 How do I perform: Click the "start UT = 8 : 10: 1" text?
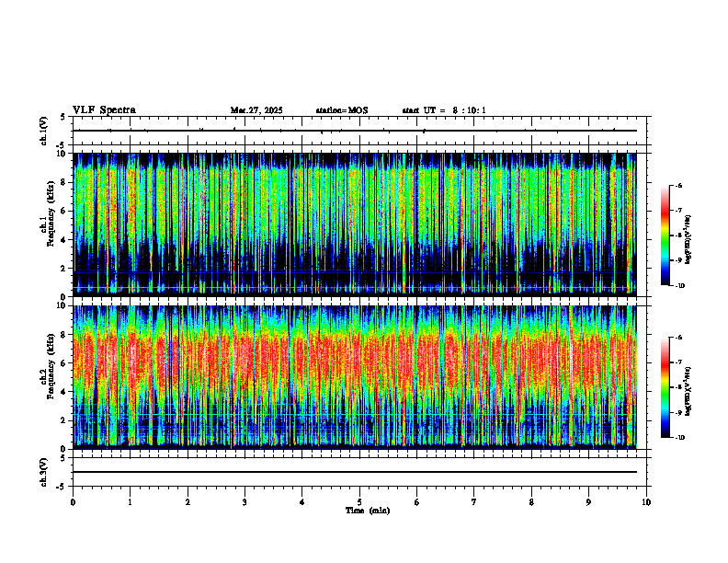click(444, 110)
